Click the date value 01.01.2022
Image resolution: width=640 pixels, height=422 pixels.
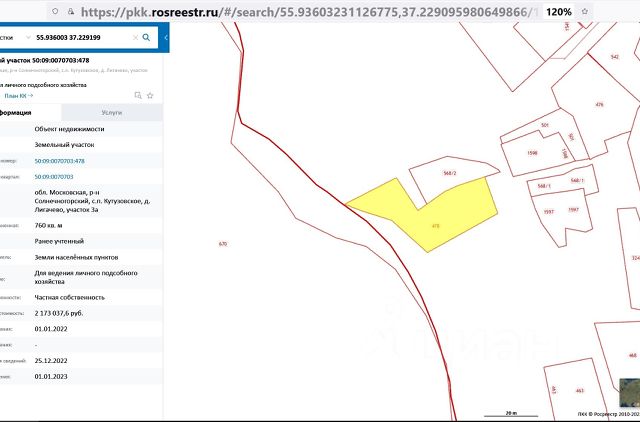click(51, 329)
